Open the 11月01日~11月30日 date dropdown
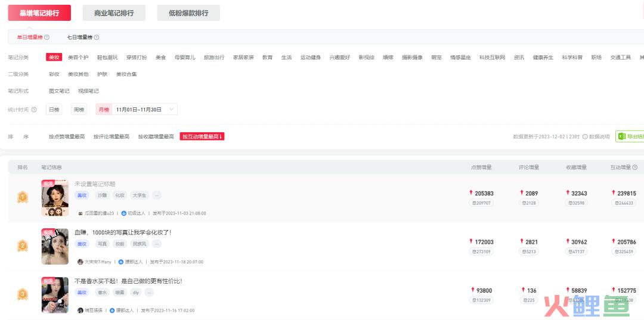The image size is (644, 320). (x=145, y=110)
